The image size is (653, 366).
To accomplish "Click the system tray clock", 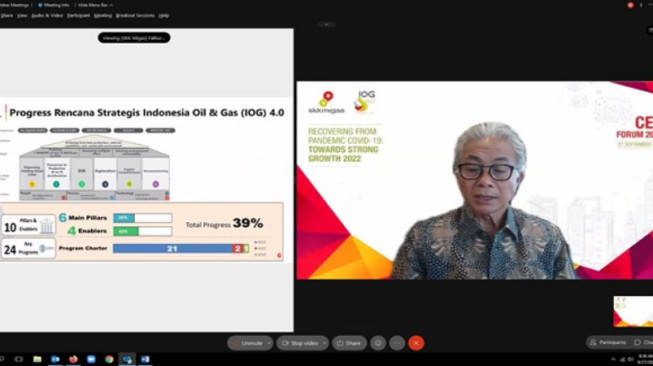I will click(x=645, y=359).
